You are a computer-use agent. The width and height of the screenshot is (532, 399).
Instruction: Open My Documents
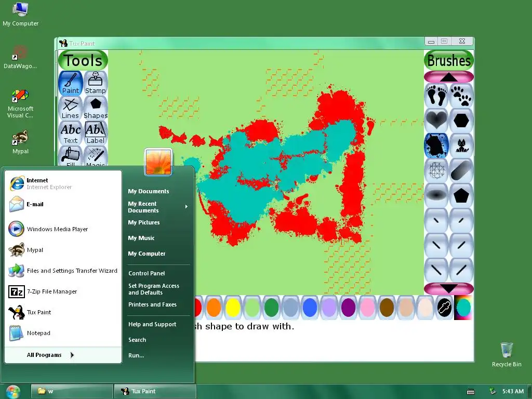(157, 191)
